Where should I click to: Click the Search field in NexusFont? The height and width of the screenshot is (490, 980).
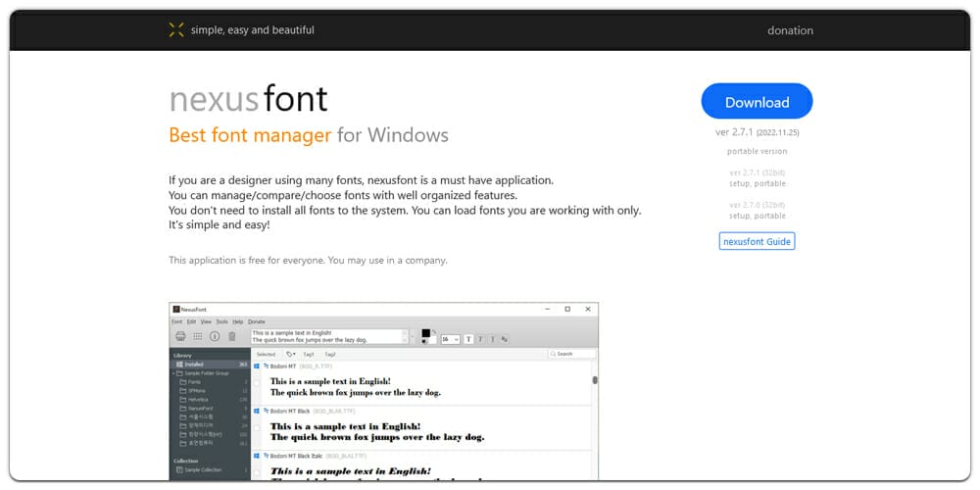[x=572, y=354]
